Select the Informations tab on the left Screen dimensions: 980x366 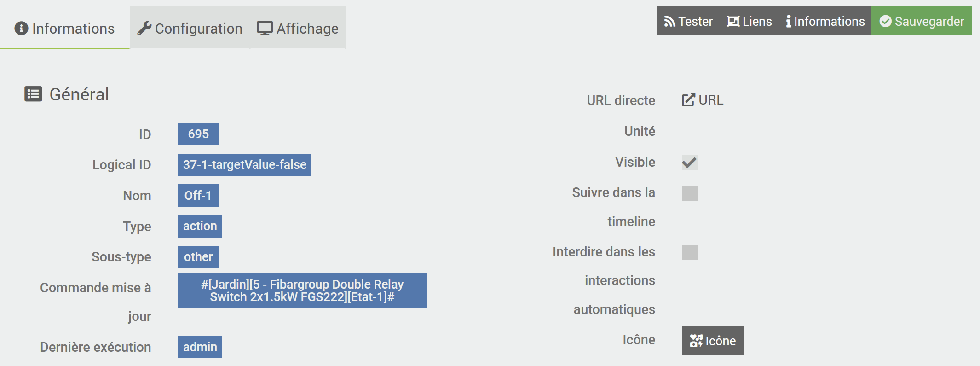tap(65, 29)
